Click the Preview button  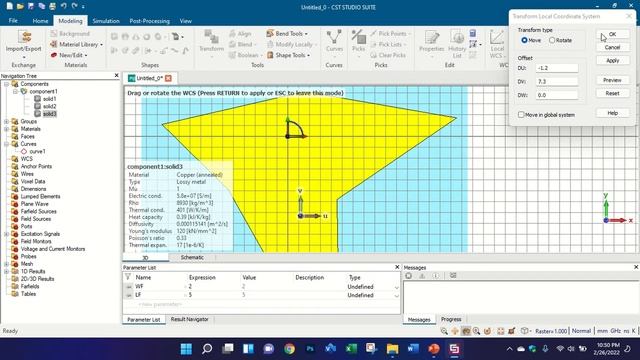click(x=612, y=80)
